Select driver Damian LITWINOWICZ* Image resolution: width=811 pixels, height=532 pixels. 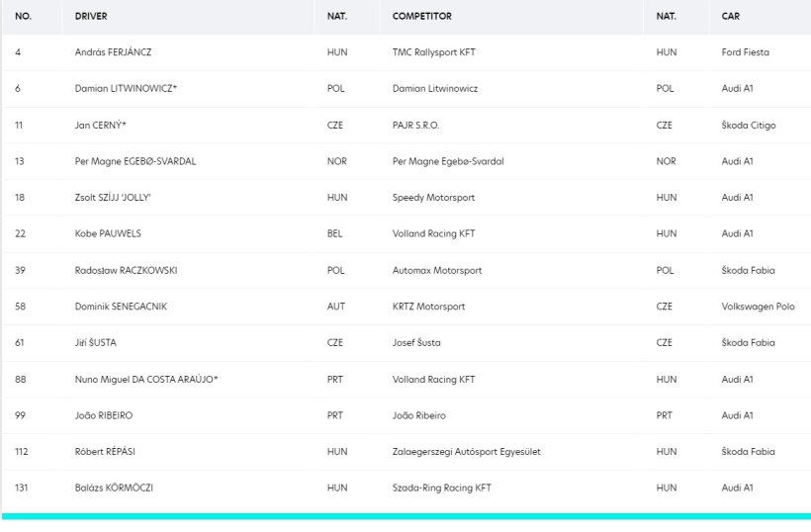(x=126, y=88)
